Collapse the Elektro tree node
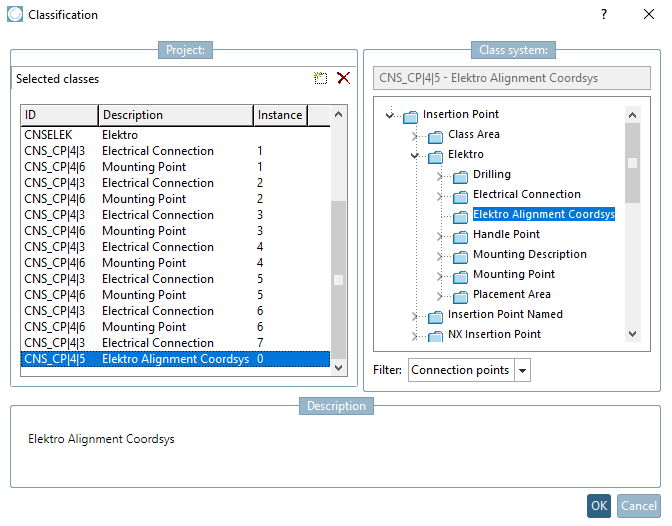The width and height of the screenshot is (672, 526). 415,155
